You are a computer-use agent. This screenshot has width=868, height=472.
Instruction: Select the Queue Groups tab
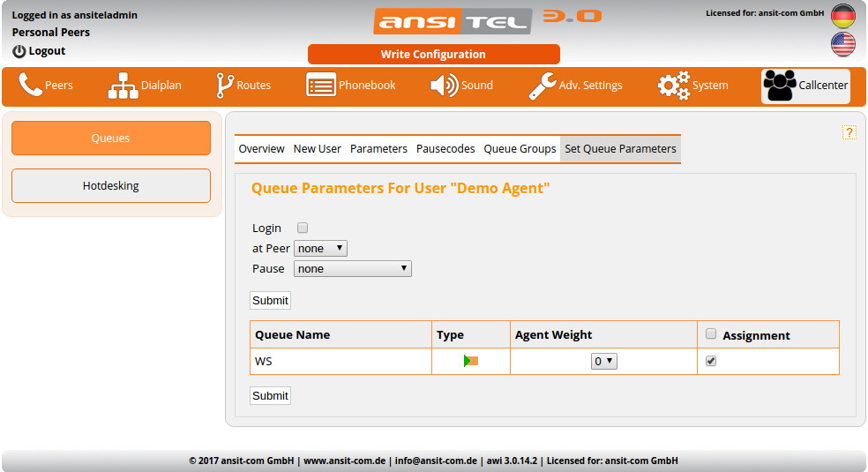(x=520, y=149)
